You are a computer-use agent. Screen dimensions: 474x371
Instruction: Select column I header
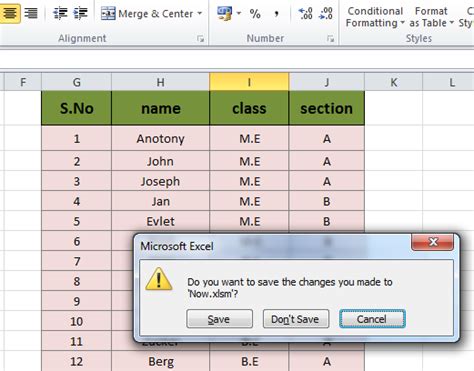(x=249, y=82)
